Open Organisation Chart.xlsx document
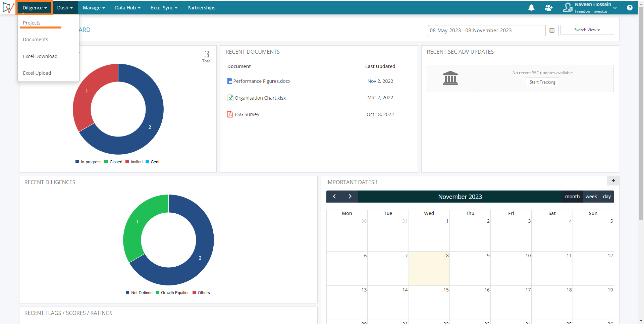This screenshot has height=324, width=644. click(x=260, y=98)
